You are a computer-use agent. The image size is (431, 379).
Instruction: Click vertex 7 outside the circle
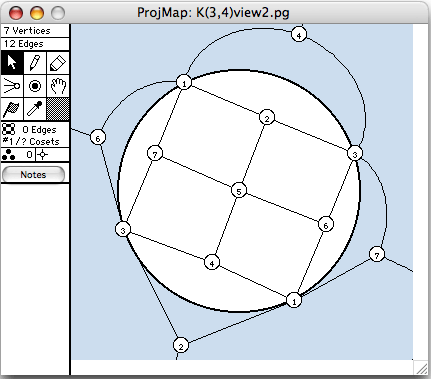click(x=377, y=255)
